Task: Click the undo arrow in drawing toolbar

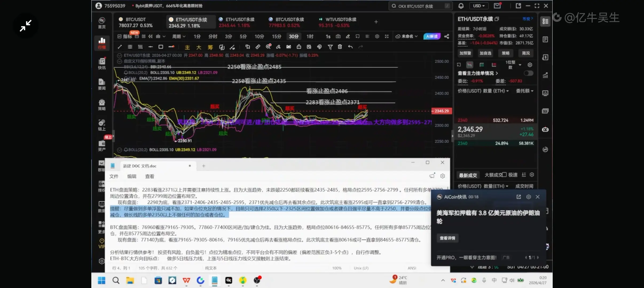Action: [x=350, y=47]
